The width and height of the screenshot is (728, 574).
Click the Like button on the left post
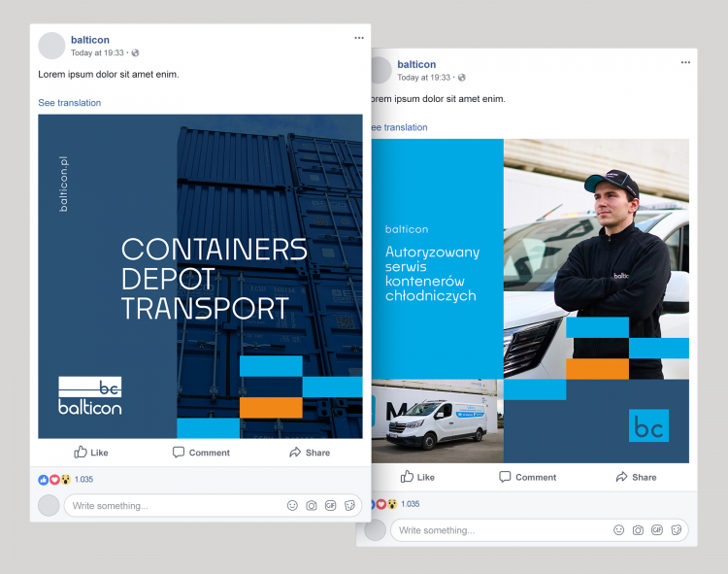[91, 453]
